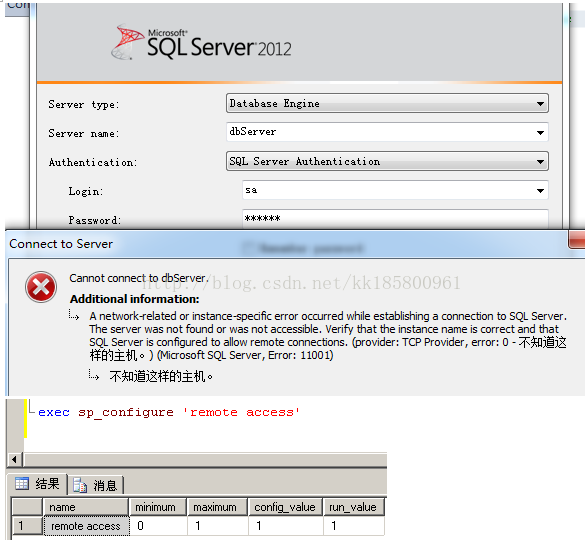Open the Authentication dropdown
The width and height of the screenshot is (585, 544).
pos(387,161)
